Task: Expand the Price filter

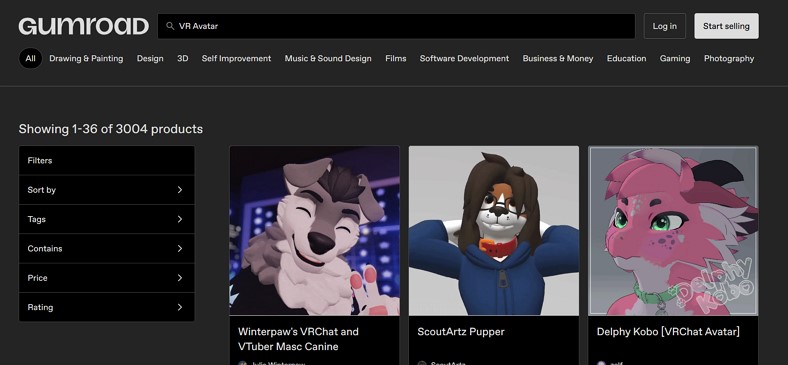Action: pyautogui.click(x=107, y=278)
